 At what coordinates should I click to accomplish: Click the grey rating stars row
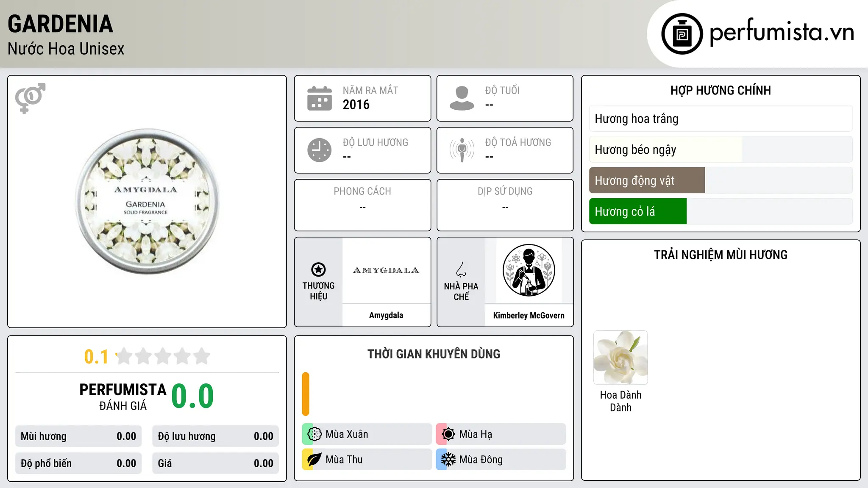(163, 356)
